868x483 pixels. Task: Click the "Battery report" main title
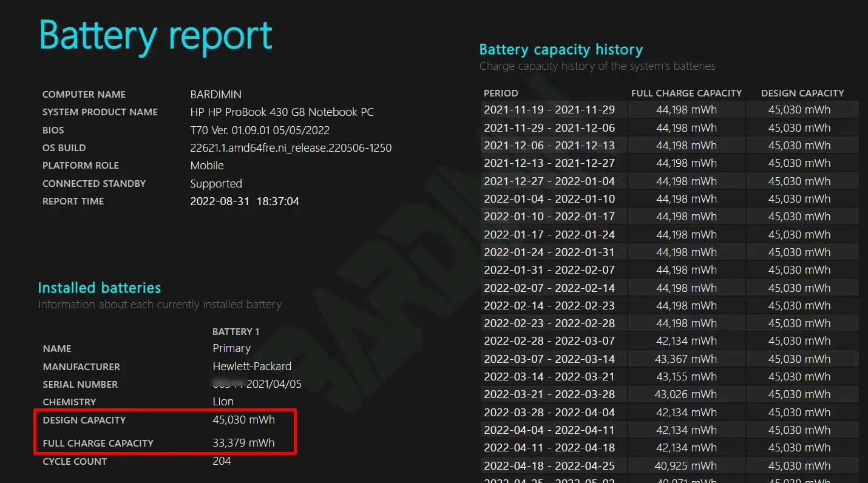point(155,35)
